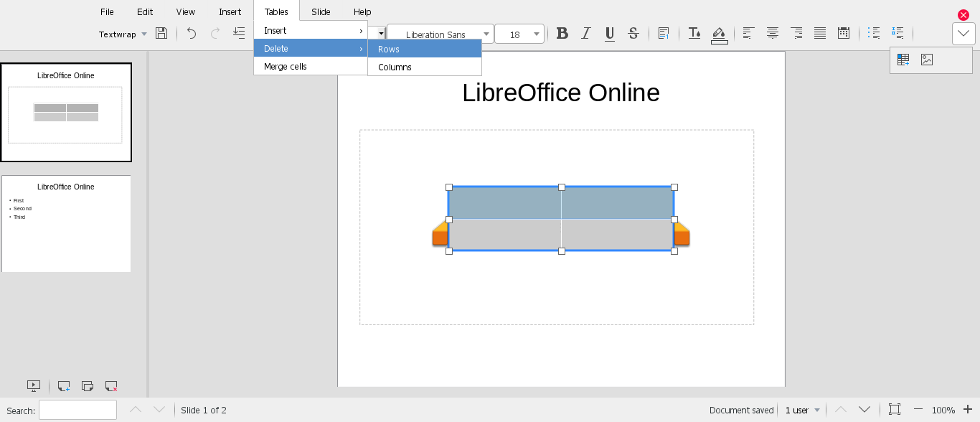
Task: Delete the current slide
Action: pos(111,386)
